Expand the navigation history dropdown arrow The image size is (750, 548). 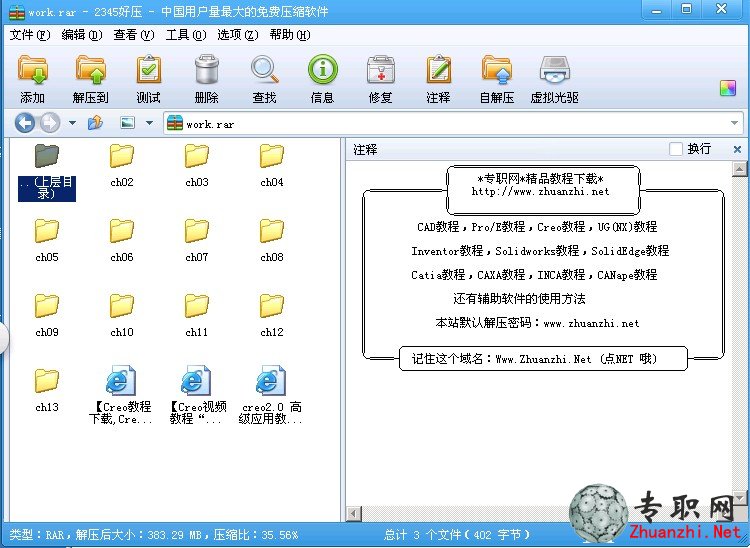[72, 123]
